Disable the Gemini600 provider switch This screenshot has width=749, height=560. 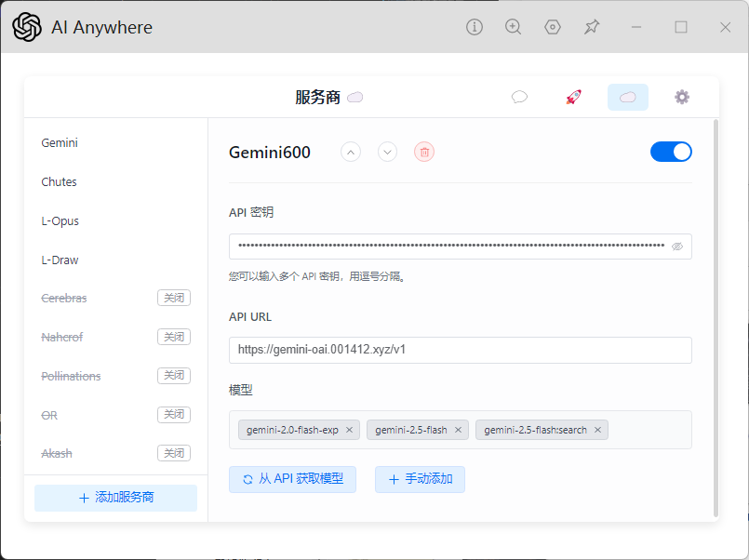671,152
